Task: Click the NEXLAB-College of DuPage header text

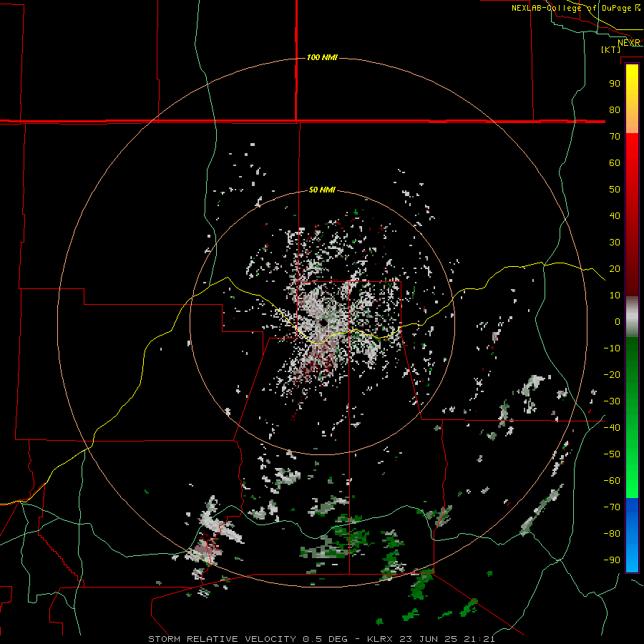Action: 571,8
